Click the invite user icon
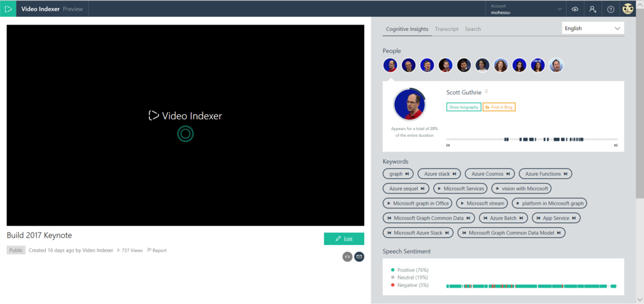 592,9
